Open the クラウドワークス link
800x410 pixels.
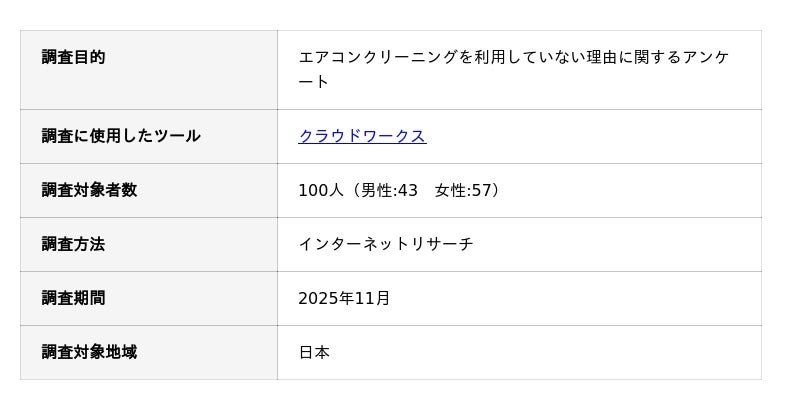362,136
